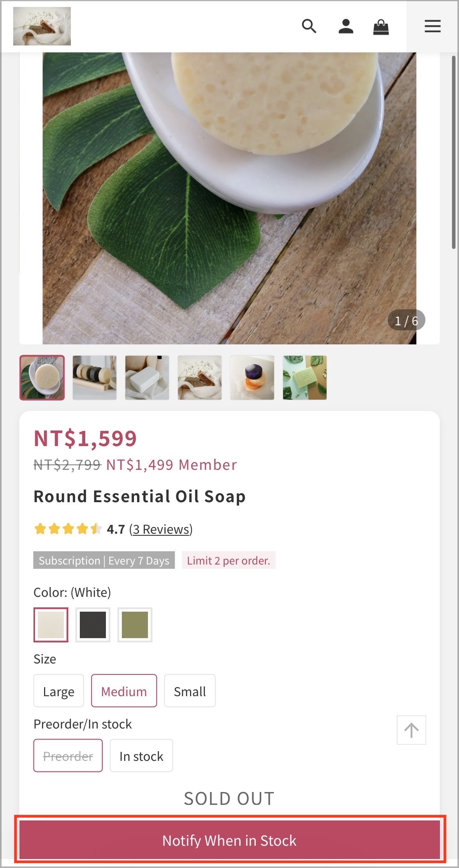Screen dimensions: 459x868
Task: Pick the white color swatch
Action: [51, 625]
